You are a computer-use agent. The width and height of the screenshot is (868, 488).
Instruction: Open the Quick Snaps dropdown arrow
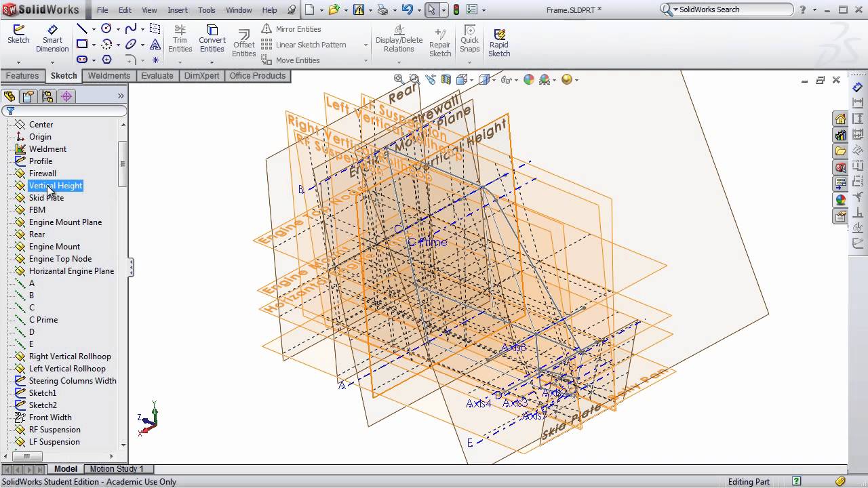(x=469, y=62)
